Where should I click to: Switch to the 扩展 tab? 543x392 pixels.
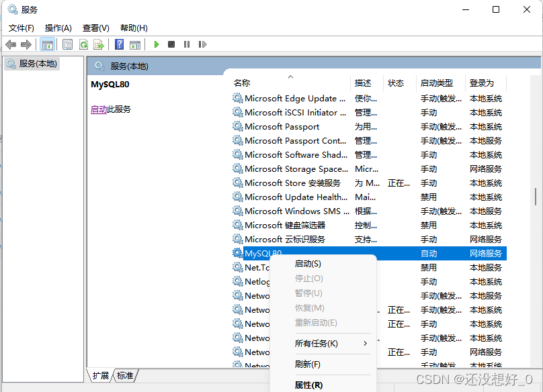click(100, 376)
